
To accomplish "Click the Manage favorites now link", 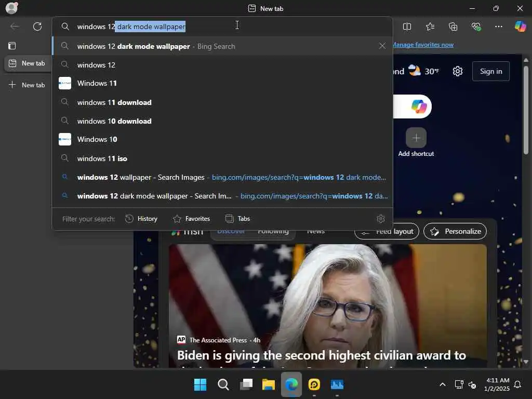I will [423, 45].
